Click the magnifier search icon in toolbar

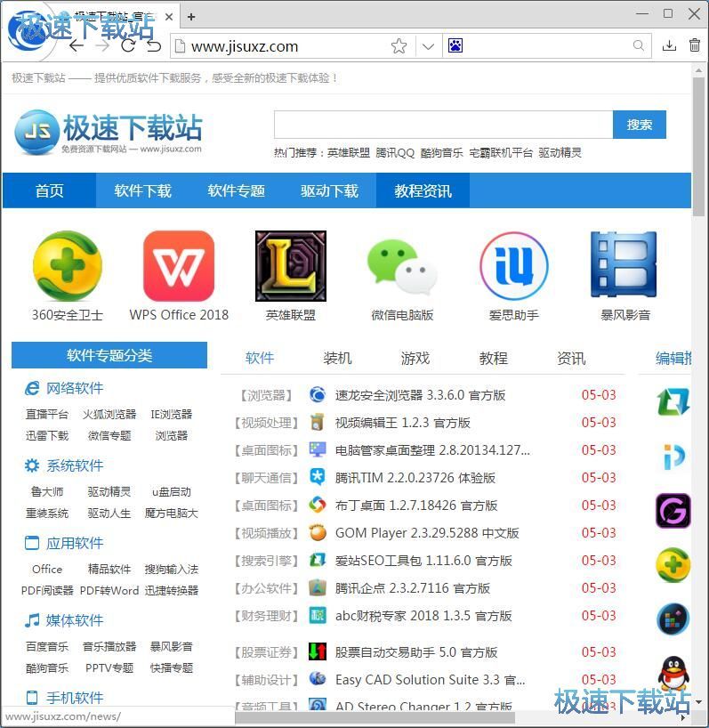tap(639, 45)
